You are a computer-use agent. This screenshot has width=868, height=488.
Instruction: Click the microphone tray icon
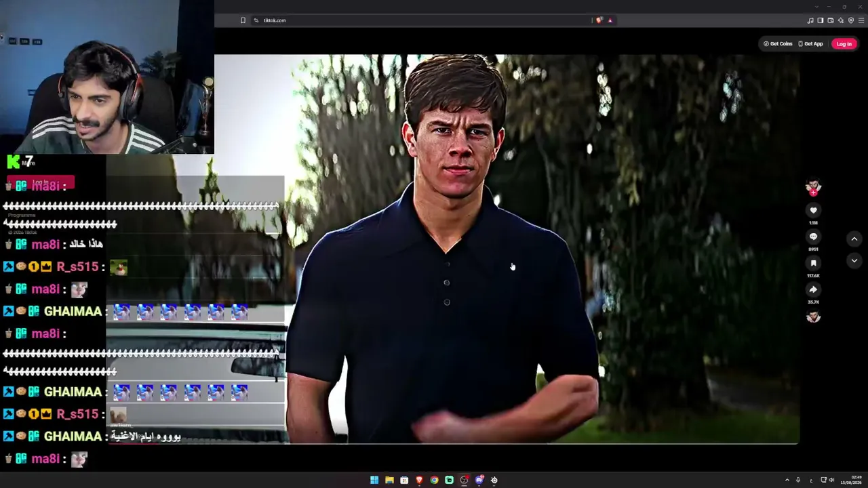point(798,480)
